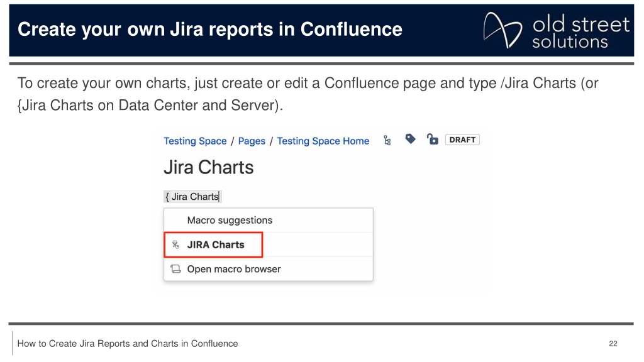Click the DRAFT status badge
The width and height of the screenshot is (644, 362).
pyautogui.click(x=462, y=140)
